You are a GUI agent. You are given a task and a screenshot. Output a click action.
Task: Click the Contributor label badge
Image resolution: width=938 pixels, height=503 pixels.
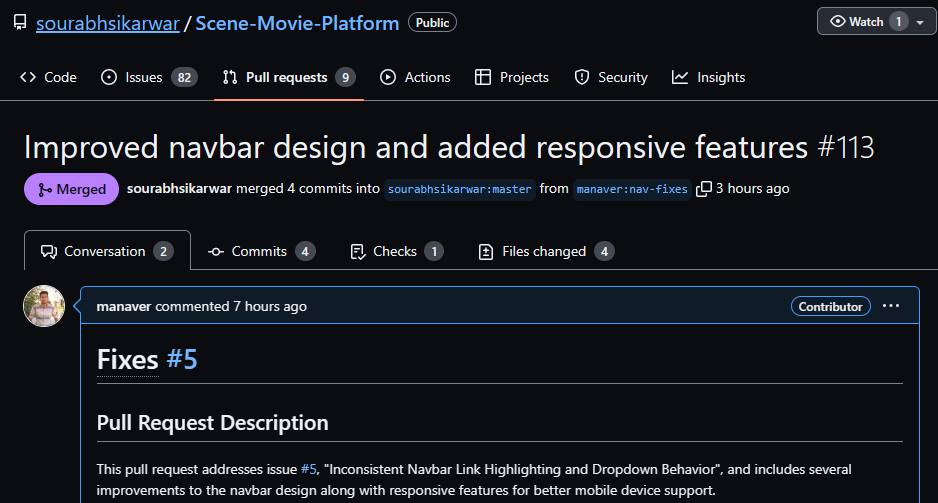click(x=830, y=306)
